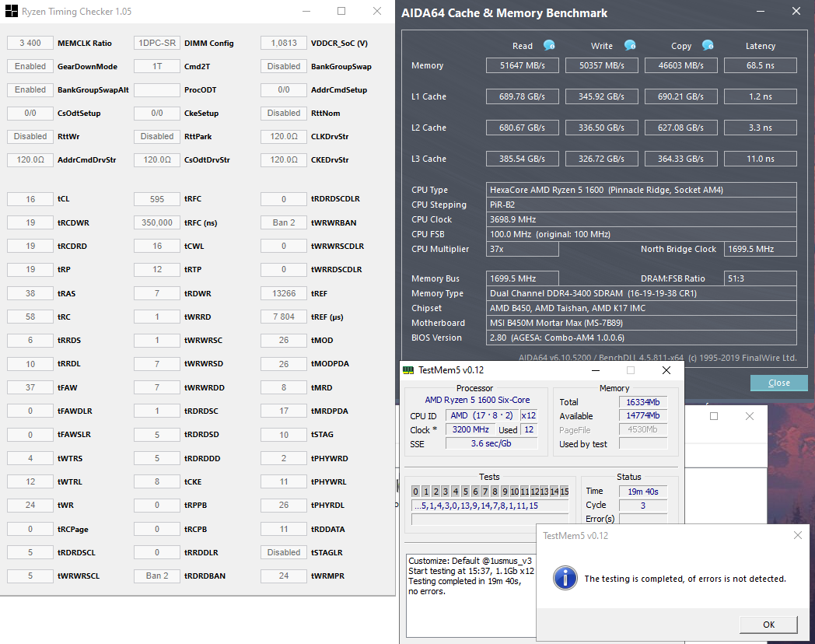Click the DIMM Config 1DPC-SR field
This screenshot has height=644, width=815.
click(157, 43)
